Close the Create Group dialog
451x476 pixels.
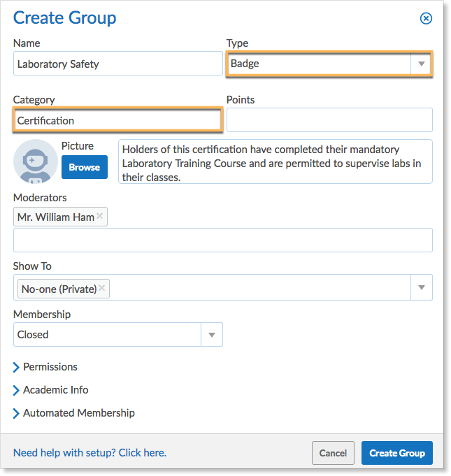426,18
